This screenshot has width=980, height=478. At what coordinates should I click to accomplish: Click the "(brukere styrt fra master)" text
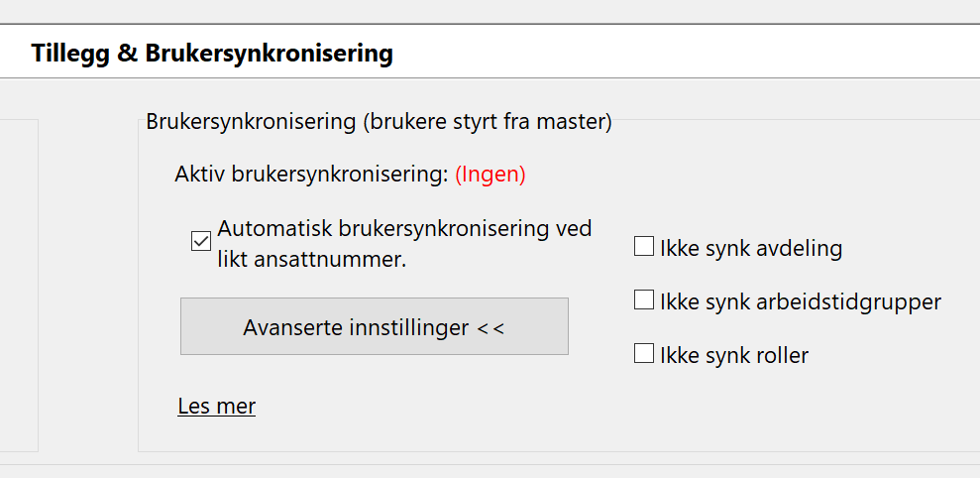click(x=487, y=122)
